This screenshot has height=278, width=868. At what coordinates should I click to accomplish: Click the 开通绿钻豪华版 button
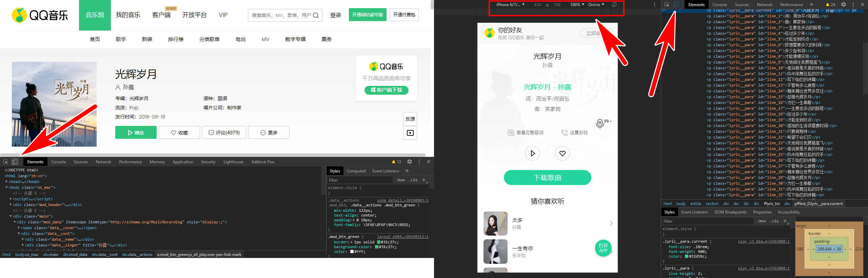pos(368,15)
